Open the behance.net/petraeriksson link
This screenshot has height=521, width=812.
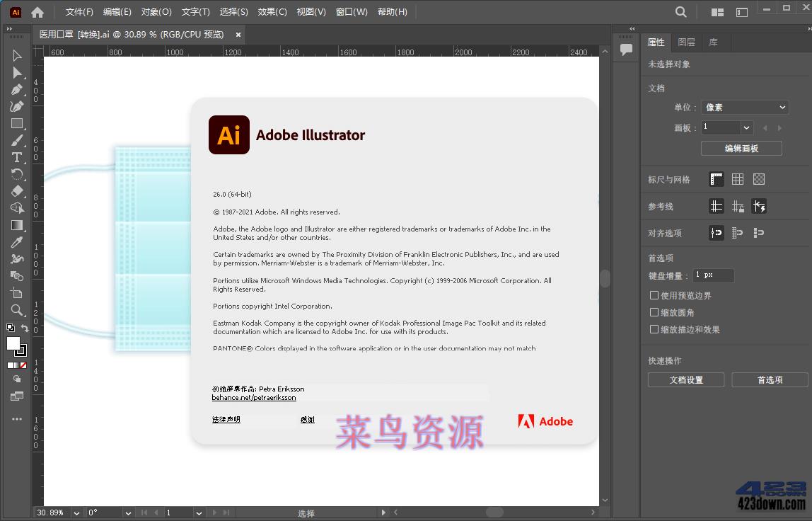click(253, 397)
